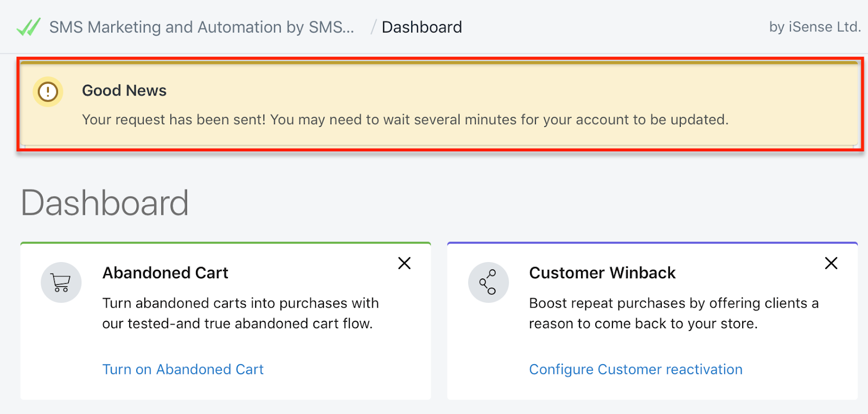
Task: Click the Good News banner heading
Action: coord(124,90)
